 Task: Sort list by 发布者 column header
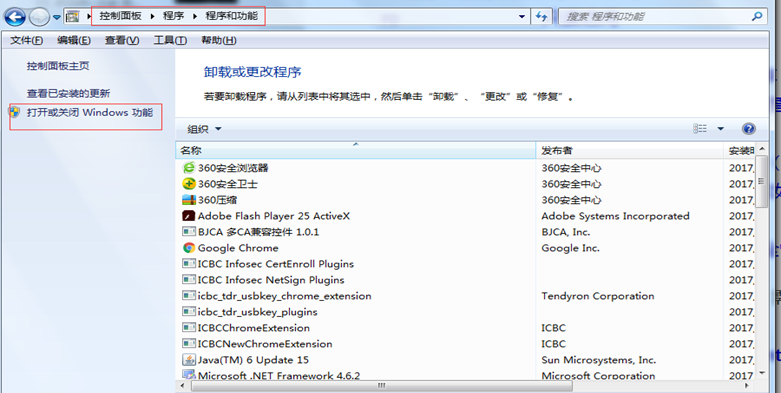tap(630, 150)
